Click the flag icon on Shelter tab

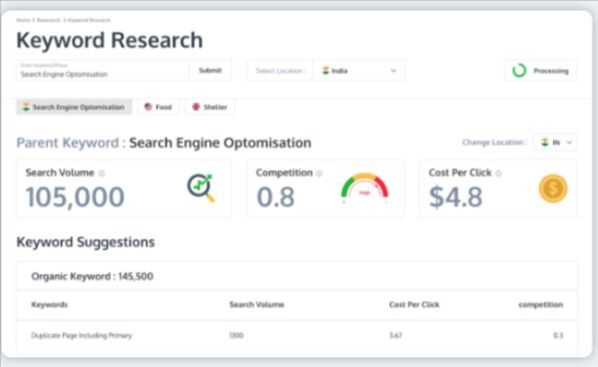pos(196,107)
